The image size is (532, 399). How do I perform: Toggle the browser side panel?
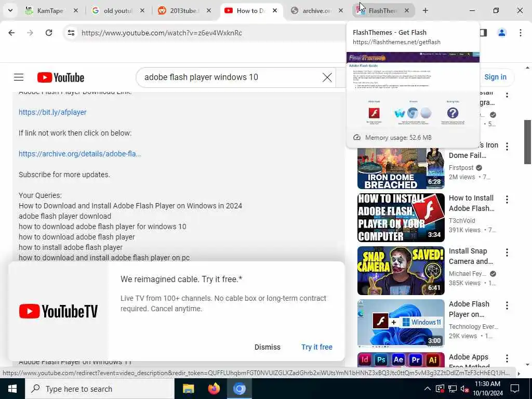(x=483, y=33)
